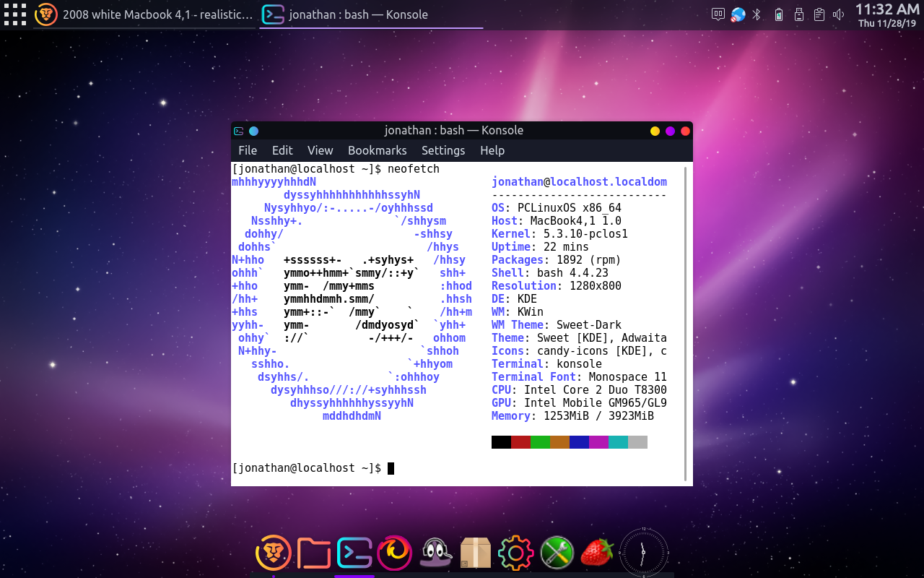Click the 'Terminal Font: Monospace 11' line
The width and height of the screenshot is (924, 578).
[x=579, y=377]
